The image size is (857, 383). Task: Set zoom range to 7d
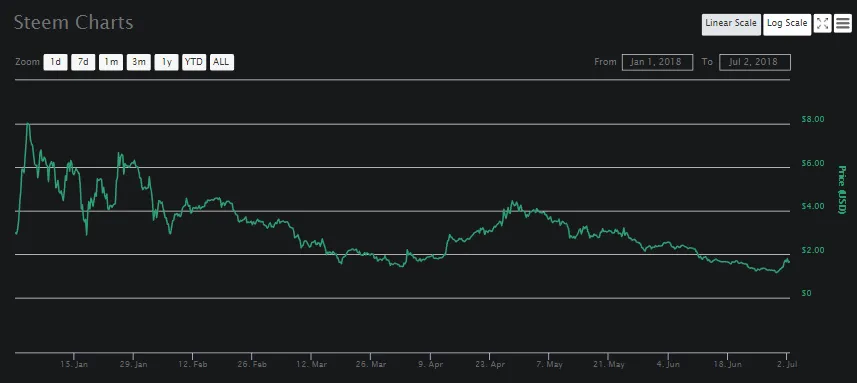[83, 62]
